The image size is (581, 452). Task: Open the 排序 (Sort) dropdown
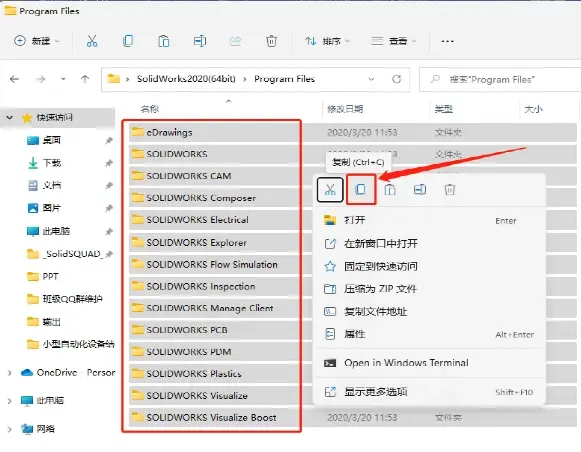pos(327,41)
